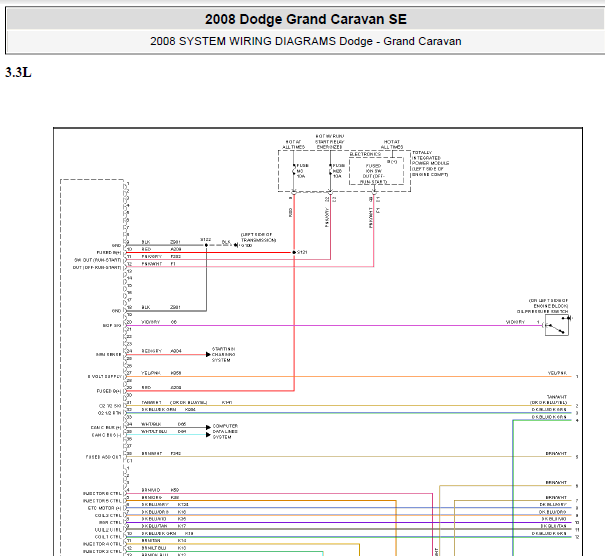Click the '2008 SYSTEM WIRING DIAGRAMS Dodge - Grand Caravan' subtitle
Image resolution: width=605 pixels, height=556 pixels.
tap(306, 41)
